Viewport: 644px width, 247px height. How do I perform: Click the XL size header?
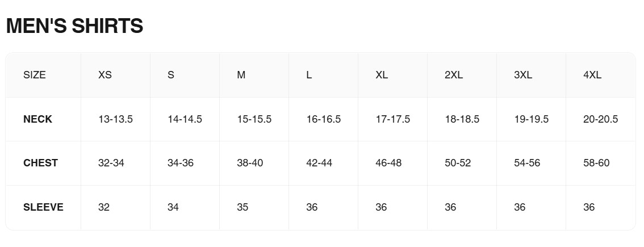[x=382, y=75]
